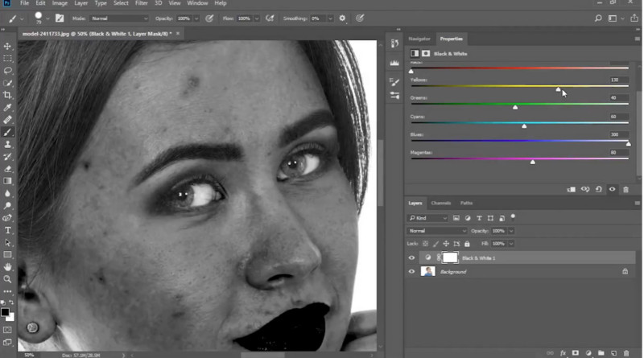Hide the Background layer
The height and width of the screenshot is (358, 644).
411,272
